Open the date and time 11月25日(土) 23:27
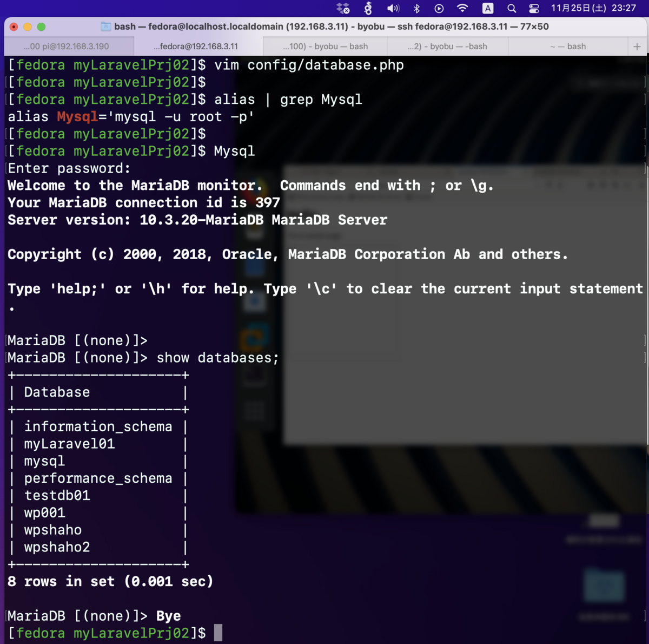The width and height of the screenshot is (649, 644). [593, 8]
